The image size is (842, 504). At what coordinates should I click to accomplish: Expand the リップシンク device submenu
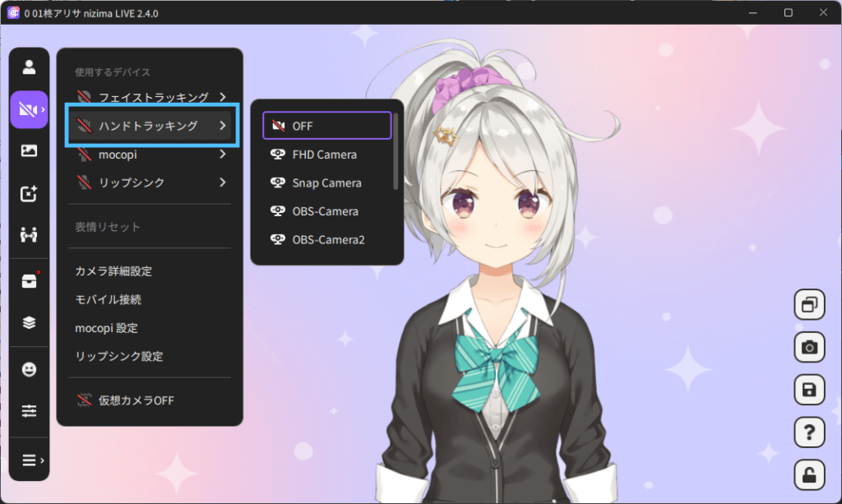(150, 183)
